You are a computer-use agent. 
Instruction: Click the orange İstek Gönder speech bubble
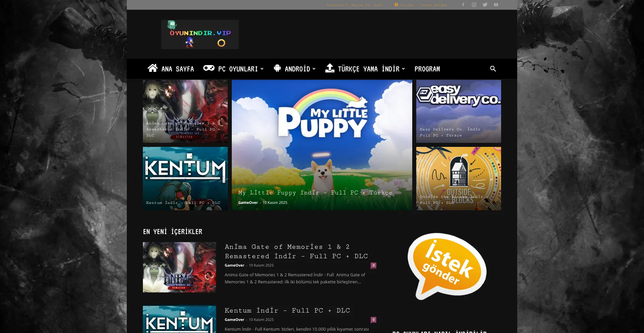(x=447, y=266)
